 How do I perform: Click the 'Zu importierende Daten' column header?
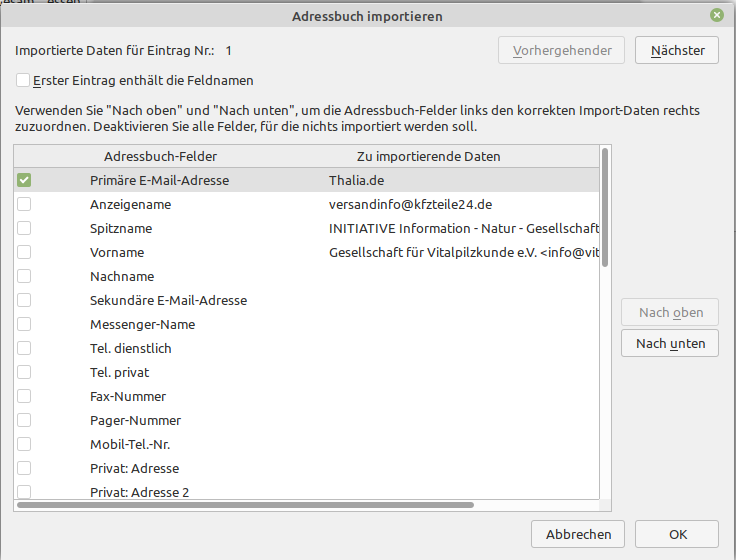(428, 156)
